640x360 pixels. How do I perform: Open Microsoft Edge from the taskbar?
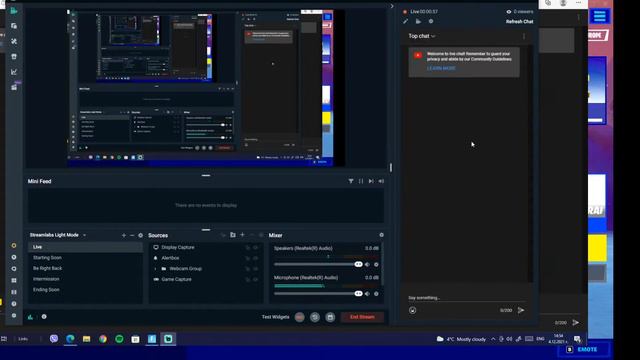click(x=70, y=339)
